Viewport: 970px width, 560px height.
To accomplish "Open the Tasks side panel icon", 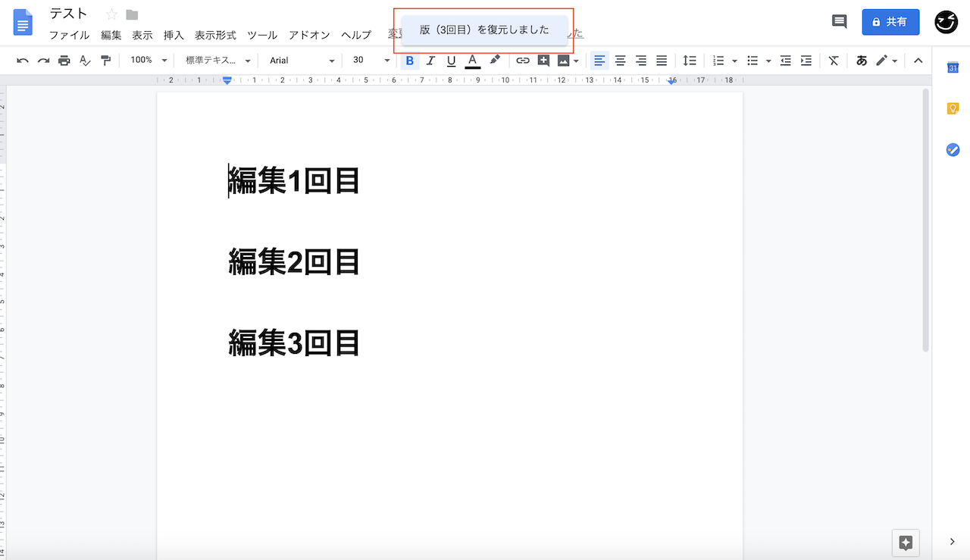I will 953,149.
